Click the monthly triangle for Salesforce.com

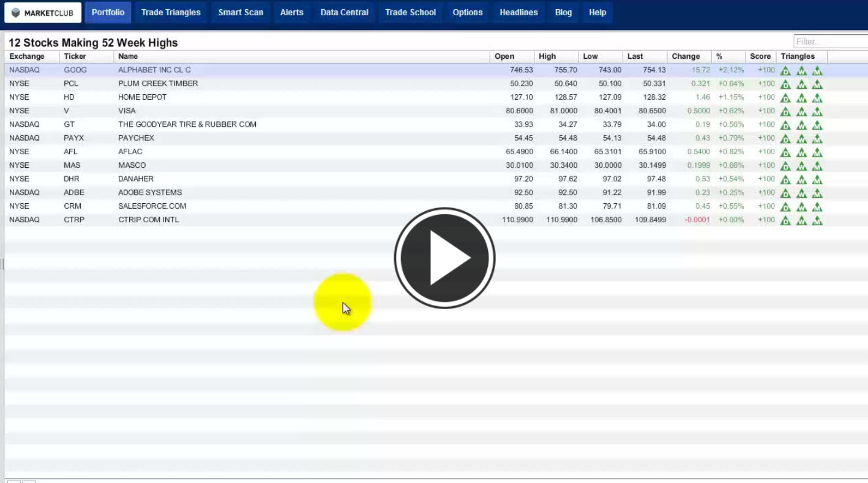coord(817,207)
